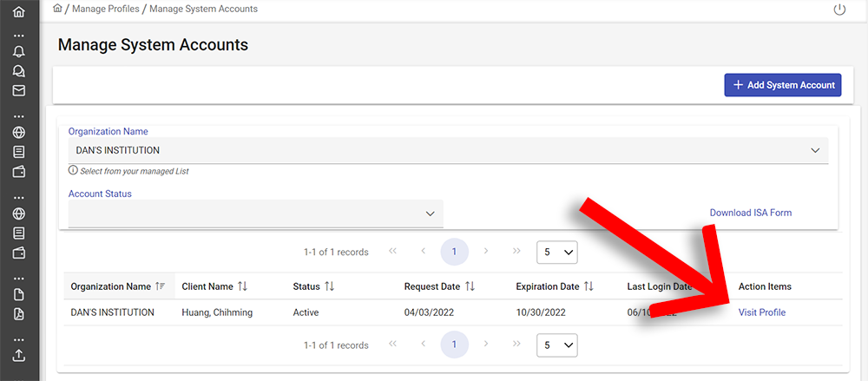The image size is (868, 381).
Task: Click the home icon in the sidebar
Action: tap(19, 13)
